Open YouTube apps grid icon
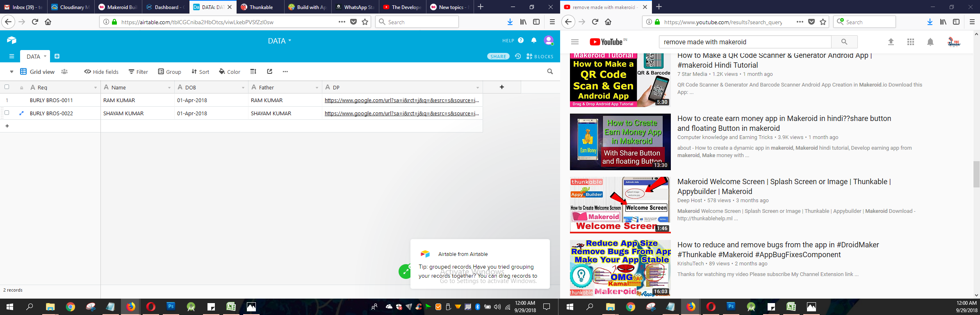Image resolution: width=980 pixels, height=315 pixels. pos(911,42)
